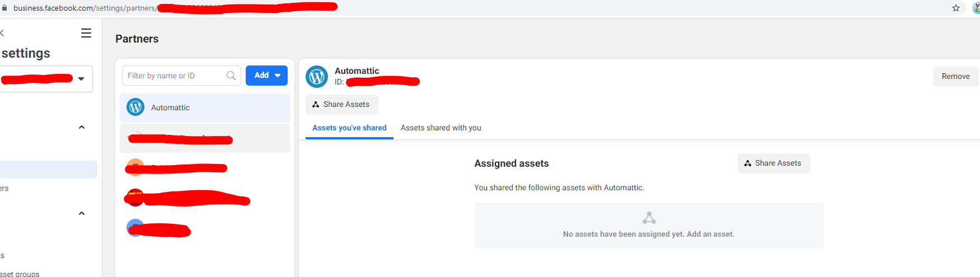Click the back arrow in settings sidebar
Image resolution: width=980 pixels, height=277 pixels.
[x=2, y=33]
